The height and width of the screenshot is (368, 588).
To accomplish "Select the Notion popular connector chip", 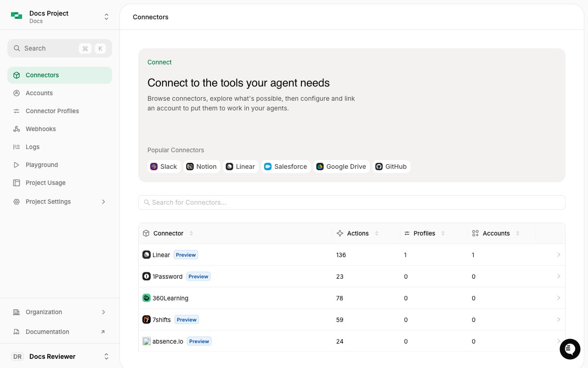I will click(202, 167).
